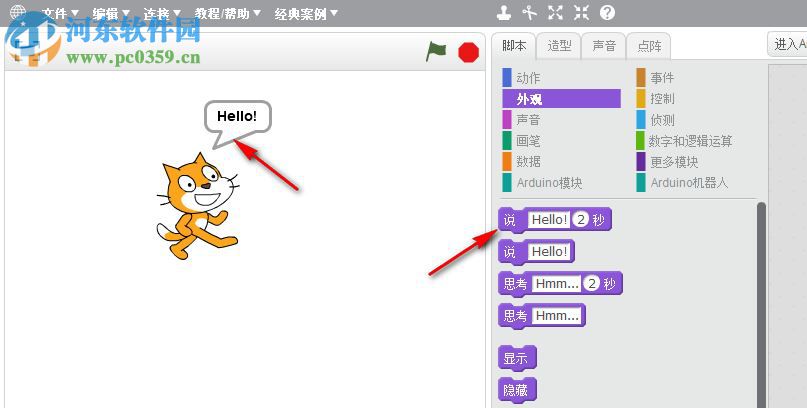Select the scissors delete tool icon
Screen dimensions: 807x408
coord(529,13)
